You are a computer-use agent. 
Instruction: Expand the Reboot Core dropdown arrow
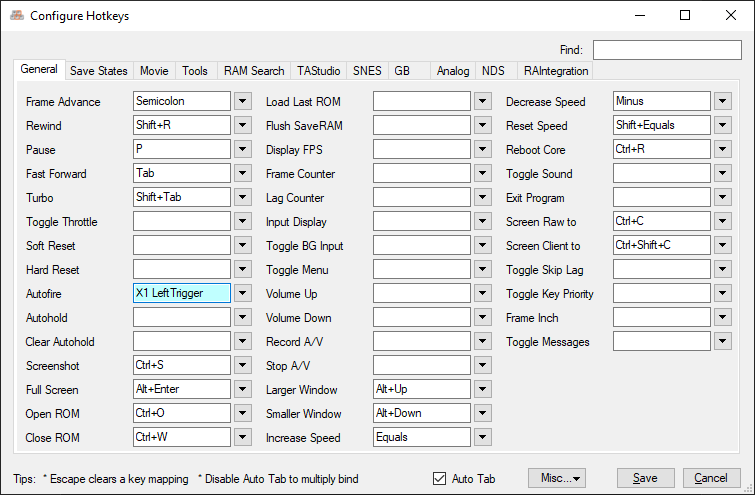pos(723,149)
